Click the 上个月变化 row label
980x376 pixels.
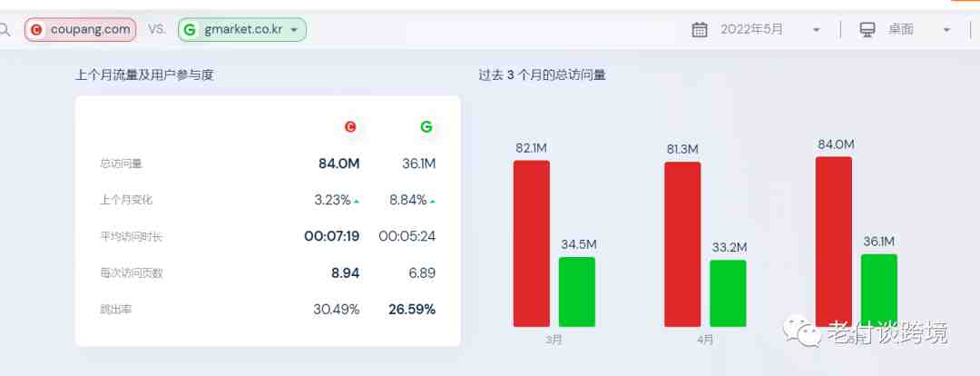pos(126,200)
